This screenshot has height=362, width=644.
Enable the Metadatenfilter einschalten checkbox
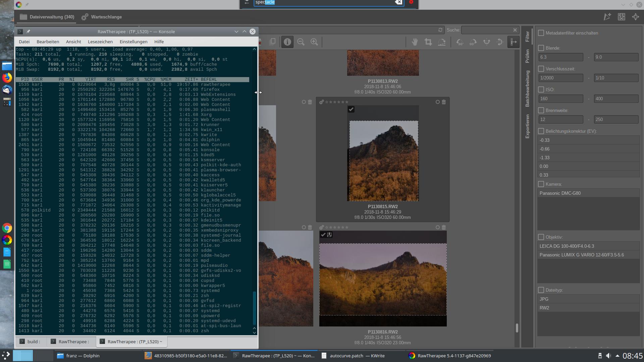(x=541, y=33)
